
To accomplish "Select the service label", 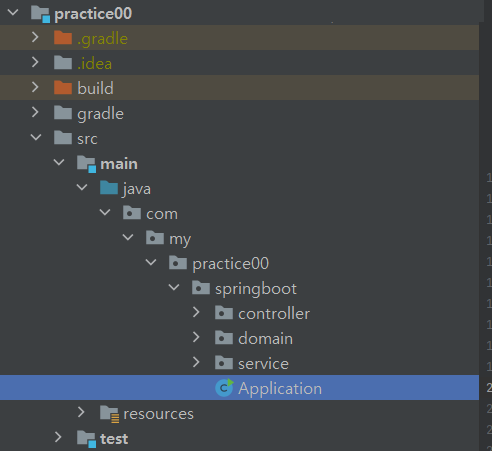I will pyautogui.click(x=264, y=364).
